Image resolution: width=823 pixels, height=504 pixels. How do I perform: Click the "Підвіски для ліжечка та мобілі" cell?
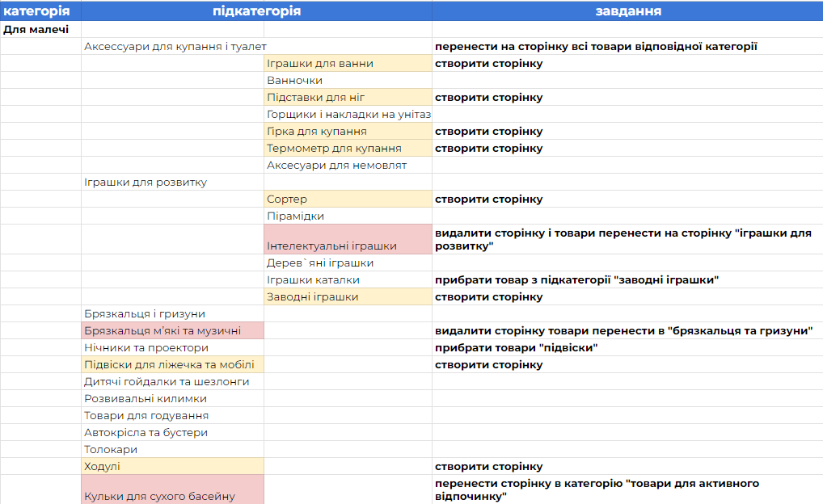(x=172, y=364)
